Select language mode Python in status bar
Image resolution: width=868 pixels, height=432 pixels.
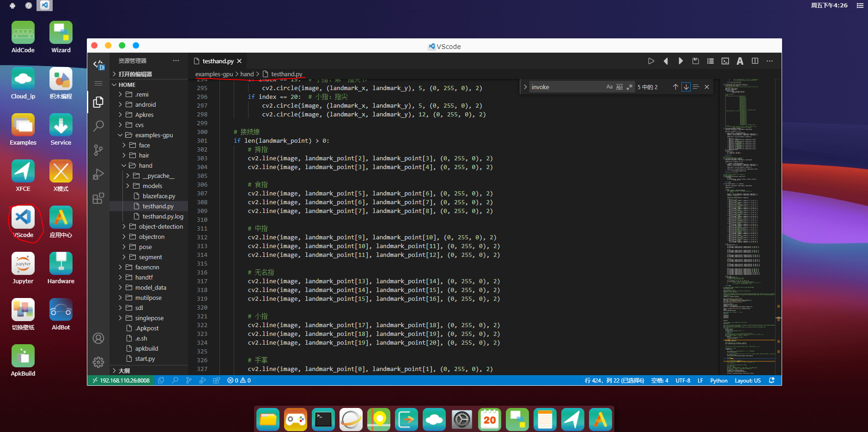coord(719,381)
